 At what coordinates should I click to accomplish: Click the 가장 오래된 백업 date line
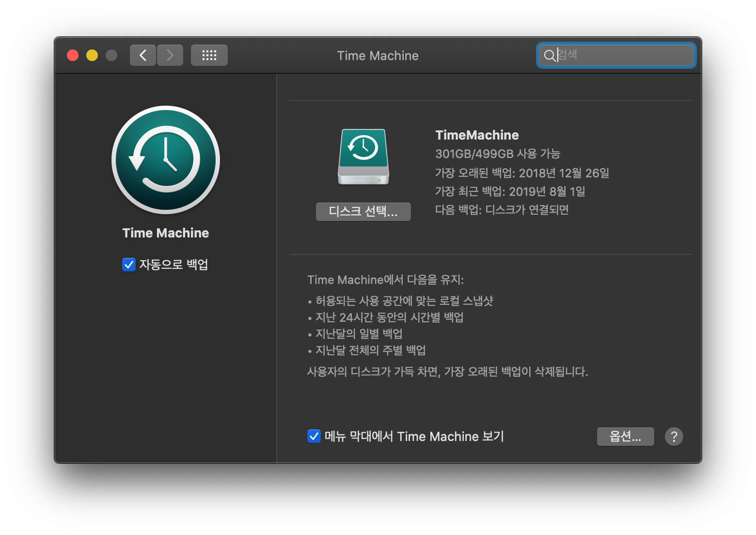[522, 173]
